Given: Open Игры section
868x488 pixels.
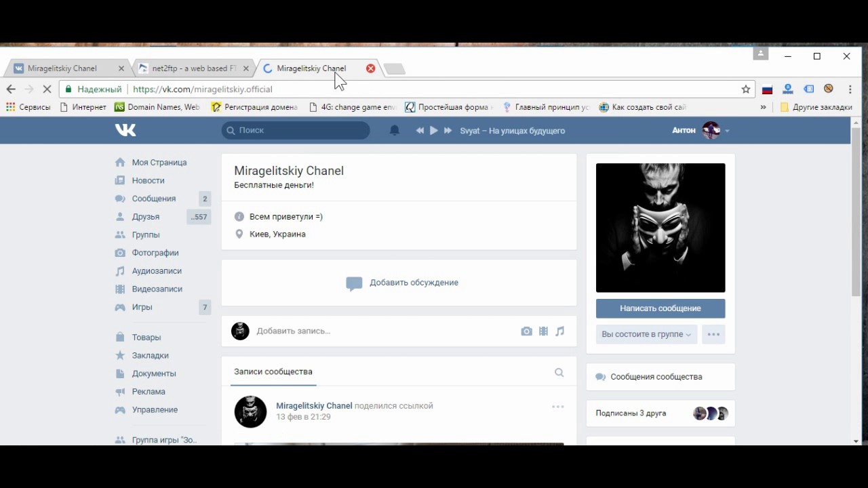Looking at the screenshot, I should pyautogui.click(x=142, y=307).
